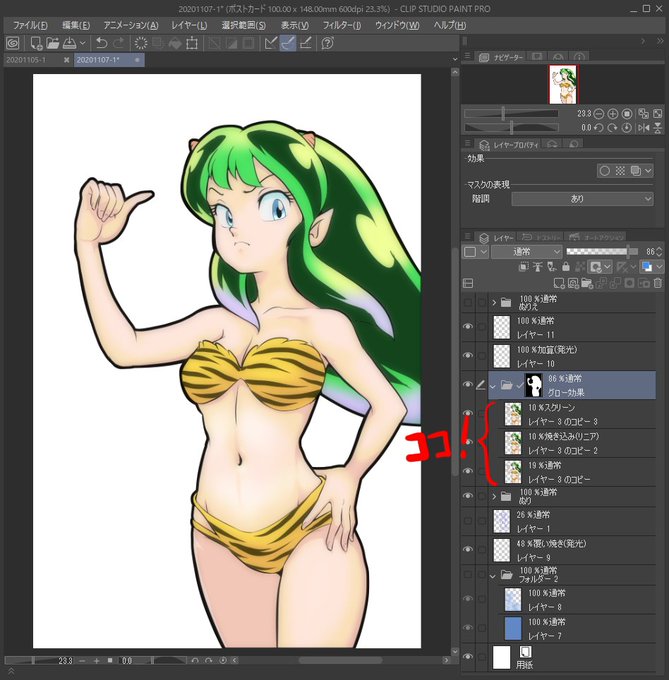669x680 pixels.
Task: Open the フィルター menu
Action: pos(342,25)
